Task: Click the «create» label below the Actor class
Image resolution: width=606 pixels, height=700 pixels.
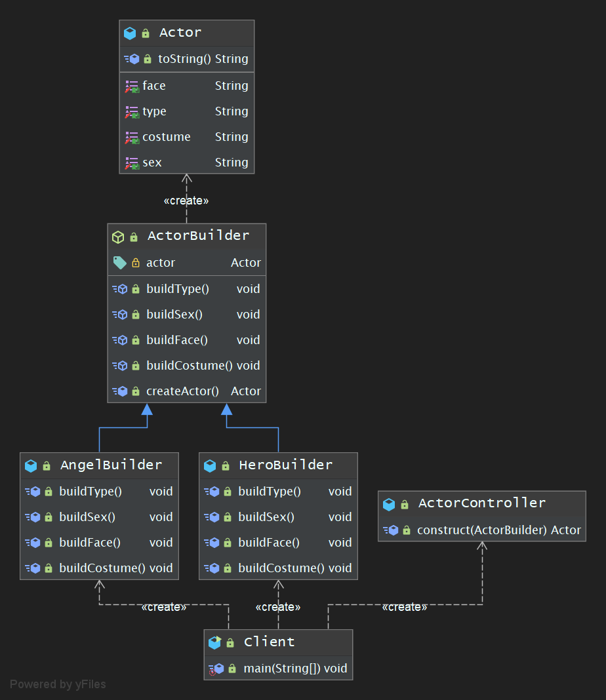Action: [x=186, y=201]
